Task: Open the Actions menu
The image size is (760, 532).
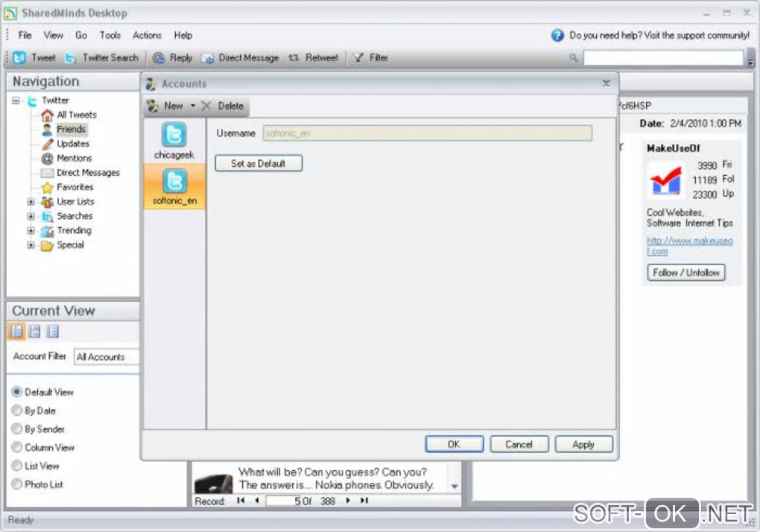Action: pos(147,35)
